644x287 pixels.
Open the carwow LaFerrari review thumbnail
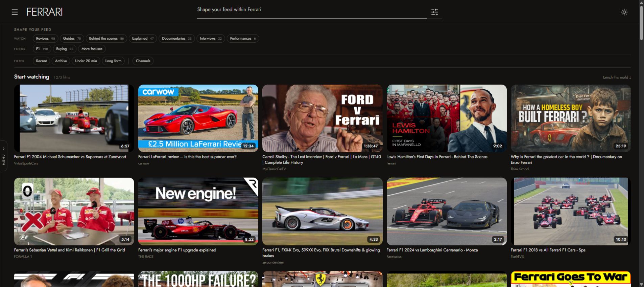(198, 118)
